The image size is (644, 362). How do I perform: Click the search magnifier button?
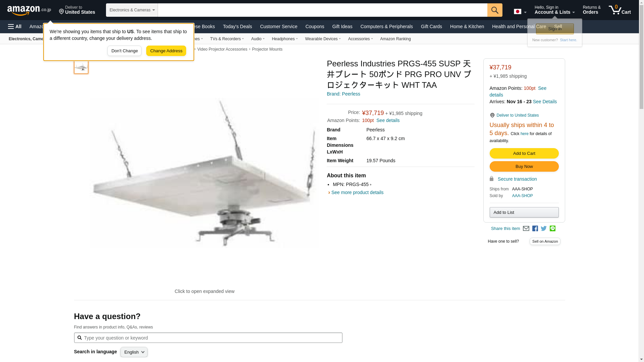pos(495,10)
